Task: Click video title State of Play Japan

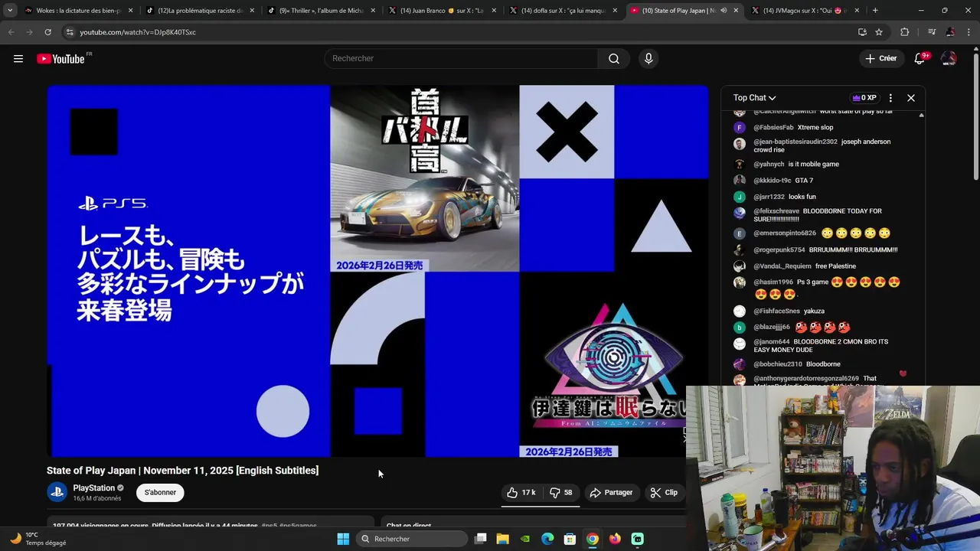Action: [182, 471]
